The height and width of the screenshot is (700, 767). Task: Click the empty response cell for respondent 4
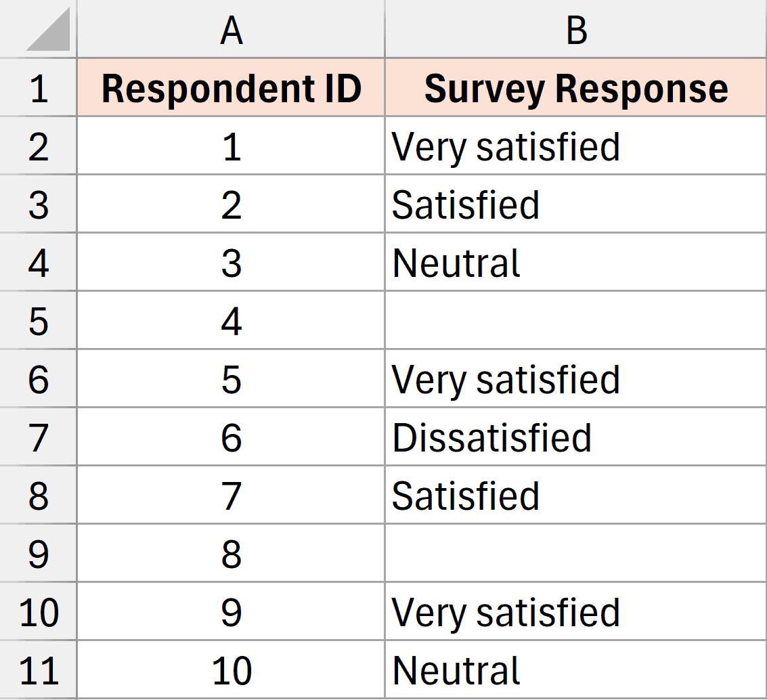(575, 321)
